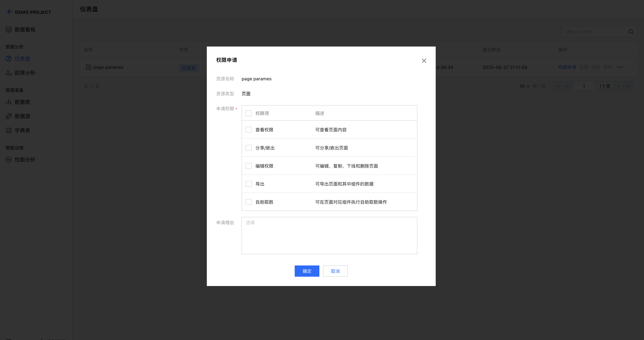
Task: Select the 仪表盘 dashboard icon
Action: 8,59
